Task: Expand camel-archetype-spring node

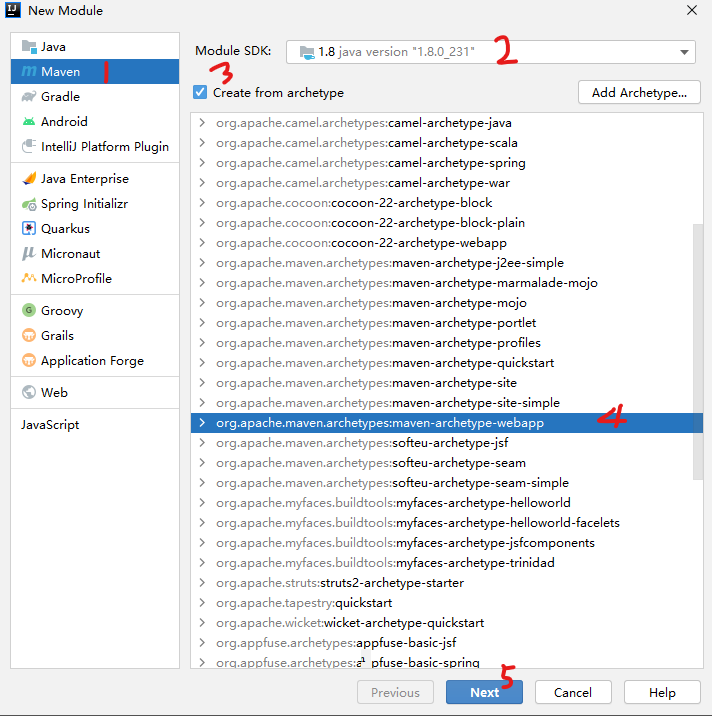Action: [x=202, y=163]
